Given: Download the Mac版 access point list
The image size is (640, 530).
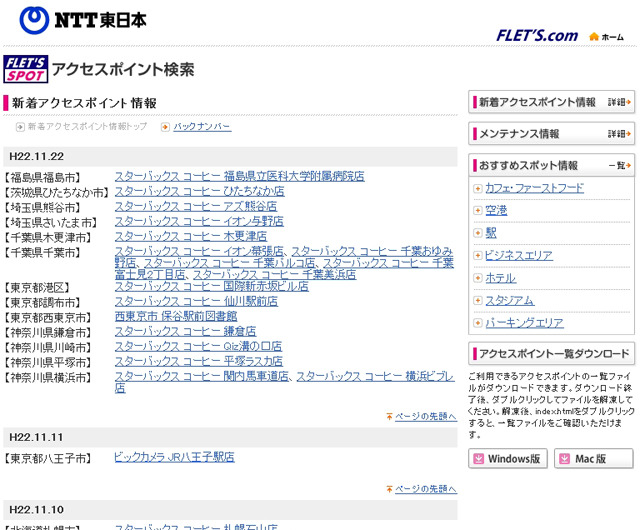Looking at the screenshot, I should (593, 459).
